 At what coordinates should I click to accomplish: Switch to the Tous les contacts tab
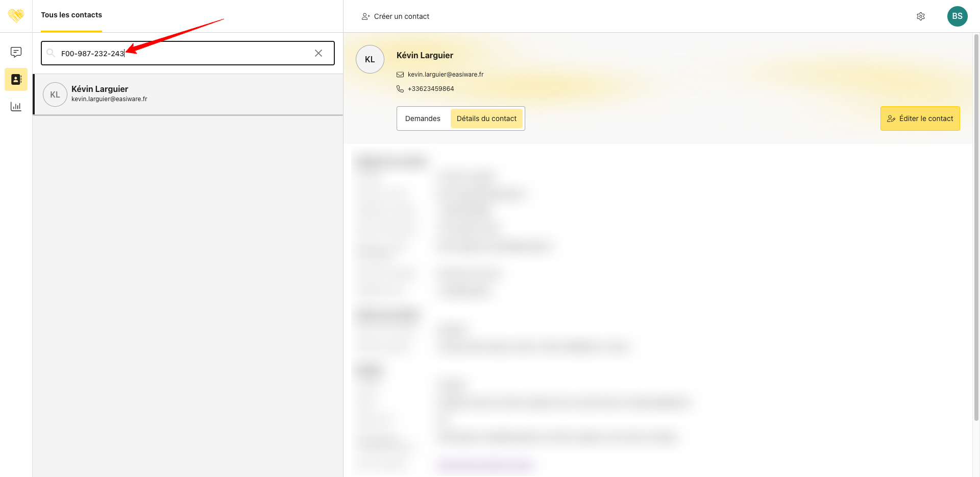coord(71,15)
